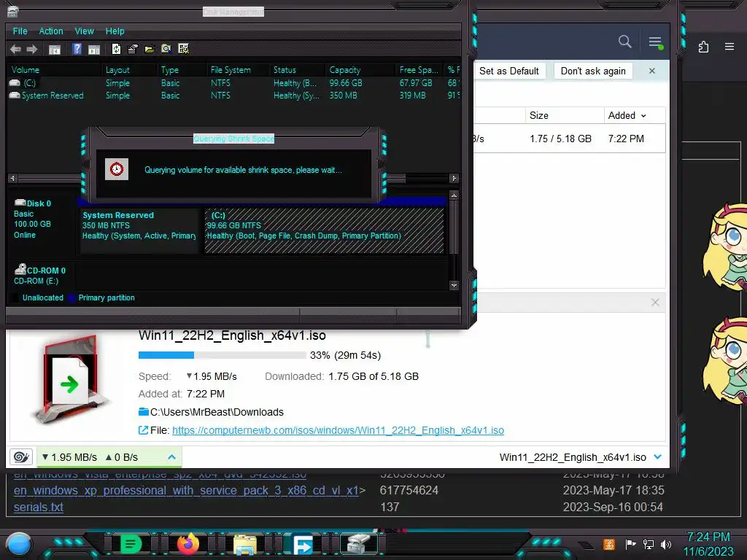Click the Back arrow in Disk Management toolbar
Screen dimensions: 747x560
tap(15, 49)
